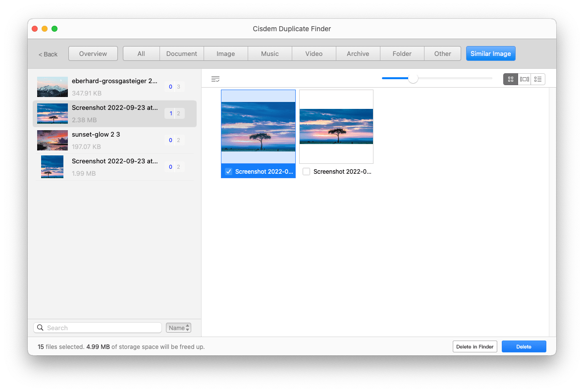Open the Similar Image tab
The image size is (584, 392).
pos(490,53)
